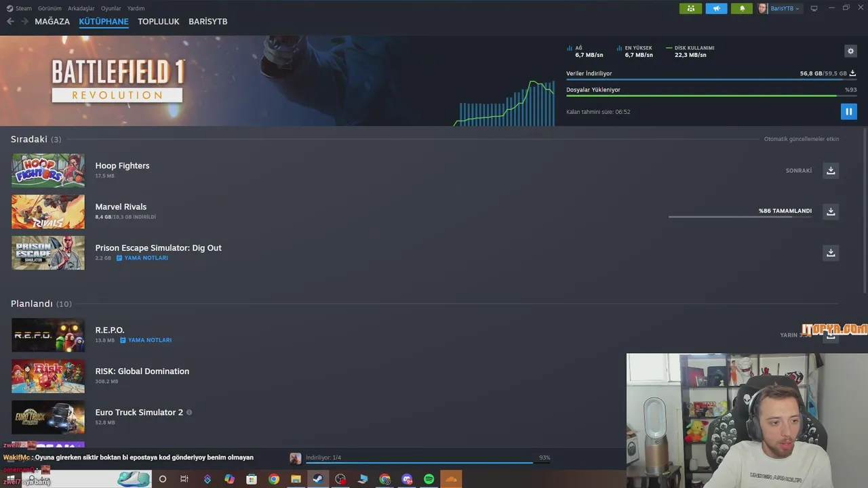Open Google Chrome from the taskbar
The image size is (868, 488).
[x=274, y=479]
